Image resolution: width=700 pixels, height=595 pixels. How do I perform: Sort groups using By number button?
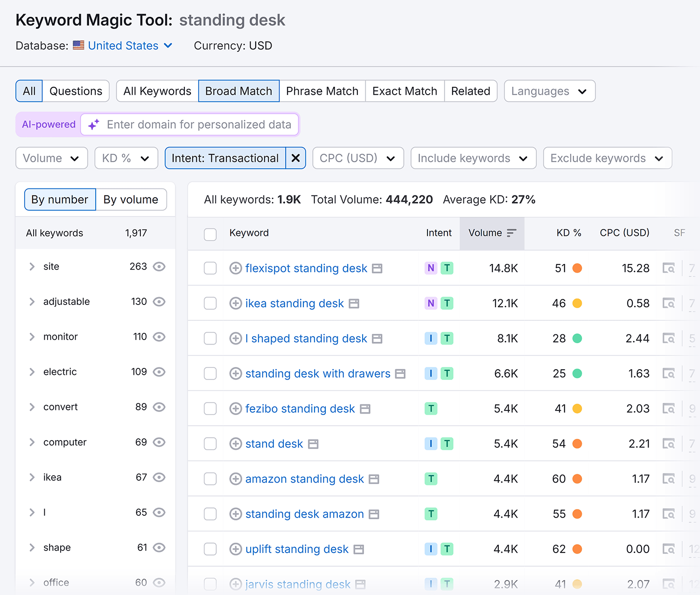[60, 200]
